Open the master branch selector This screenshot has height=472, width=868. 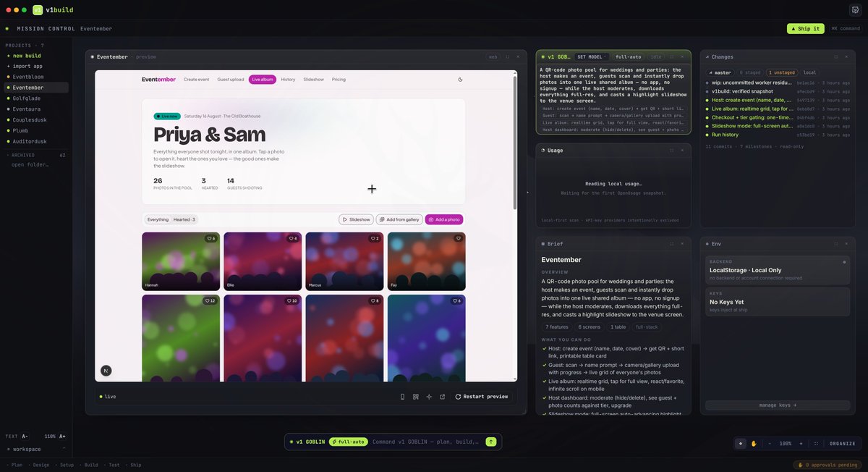720,72
